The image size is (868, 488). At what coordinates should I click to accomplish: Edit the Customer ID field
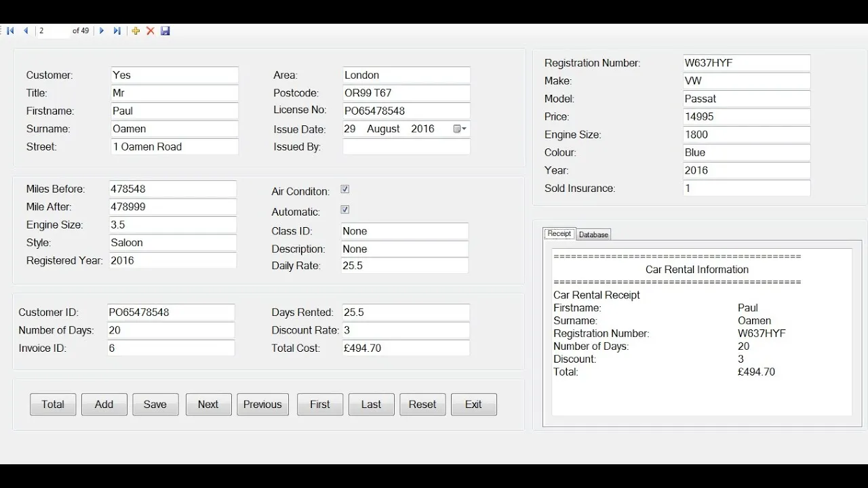pyautogui.click(x=171, y=312)
